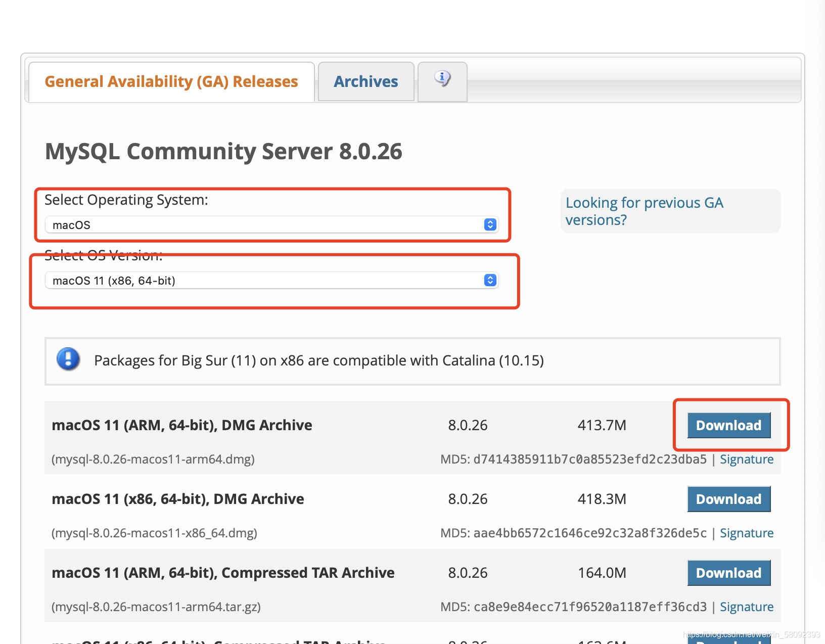Click the filename mysql-8.0.26-macos11-arm64.tar.gz
The height and width of the screenshot is (644, 825).
(156, 607)
